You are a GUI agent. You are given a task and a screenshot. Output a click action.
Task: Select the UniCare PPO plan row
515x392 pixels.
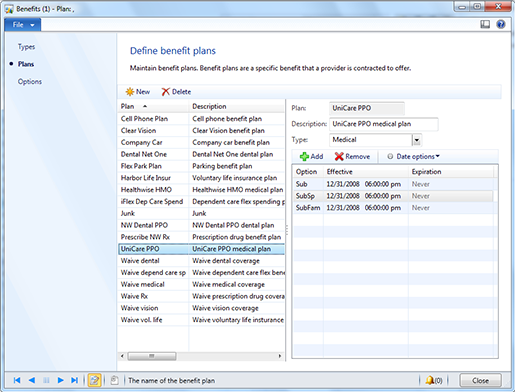click(201, 249)
